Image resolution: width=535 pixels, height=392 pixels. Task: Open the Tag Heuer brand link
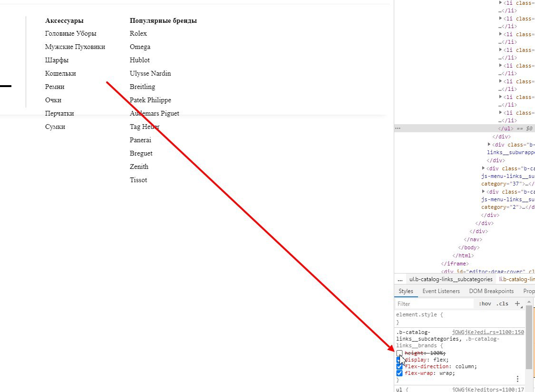pyautogui.click(x=144, y=127)
